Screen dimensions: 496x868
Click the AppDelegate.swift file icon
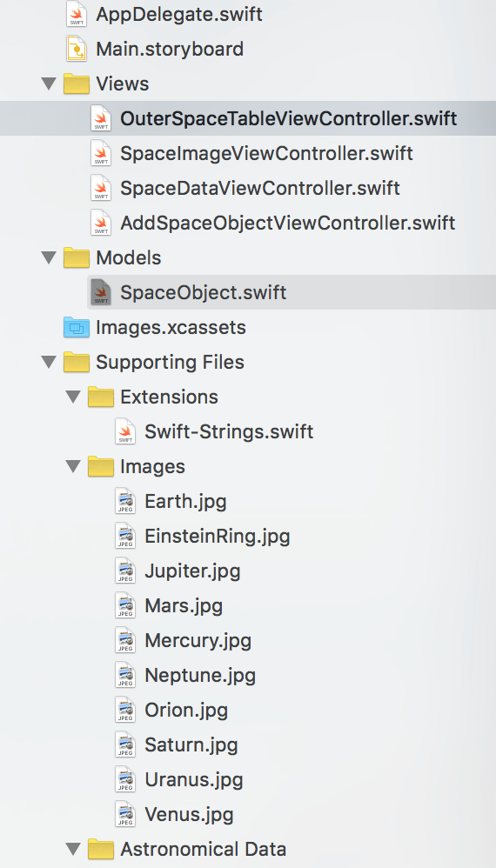pos(77,15)
